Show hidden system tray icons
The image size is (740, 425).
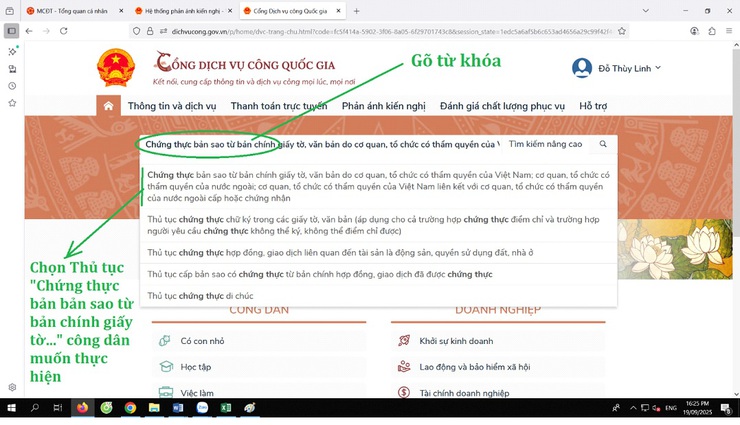coord(633,408)
